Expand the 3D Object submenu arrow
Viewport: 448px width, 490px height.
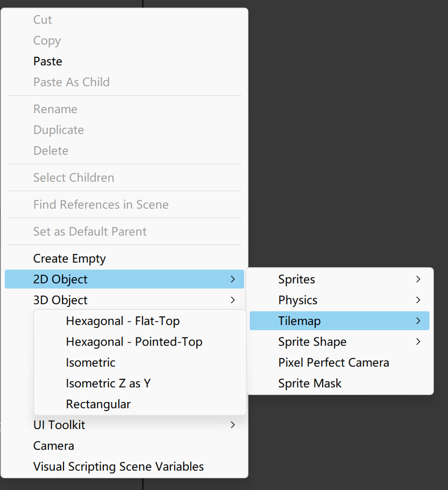point(233,300)
